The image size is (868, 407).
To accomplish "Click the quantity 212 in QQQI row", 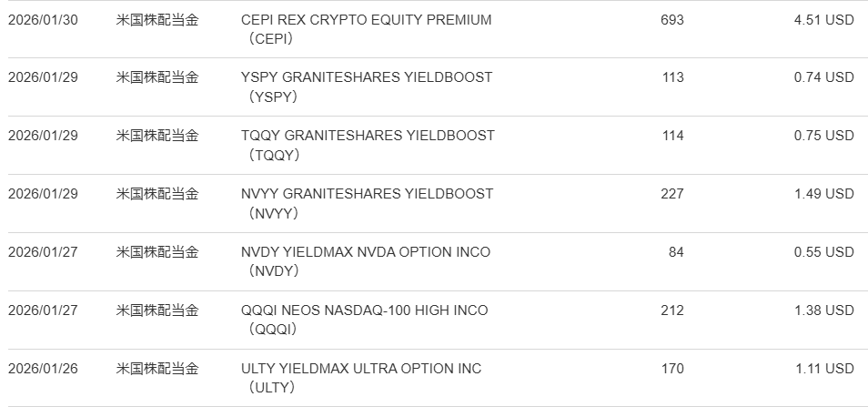I will coord(672,310).
